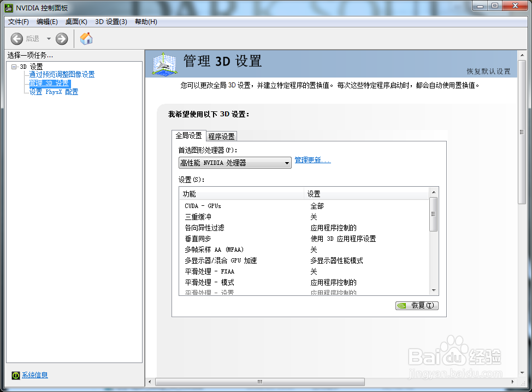Click settings list scroll-up arrow

(434, 192)
